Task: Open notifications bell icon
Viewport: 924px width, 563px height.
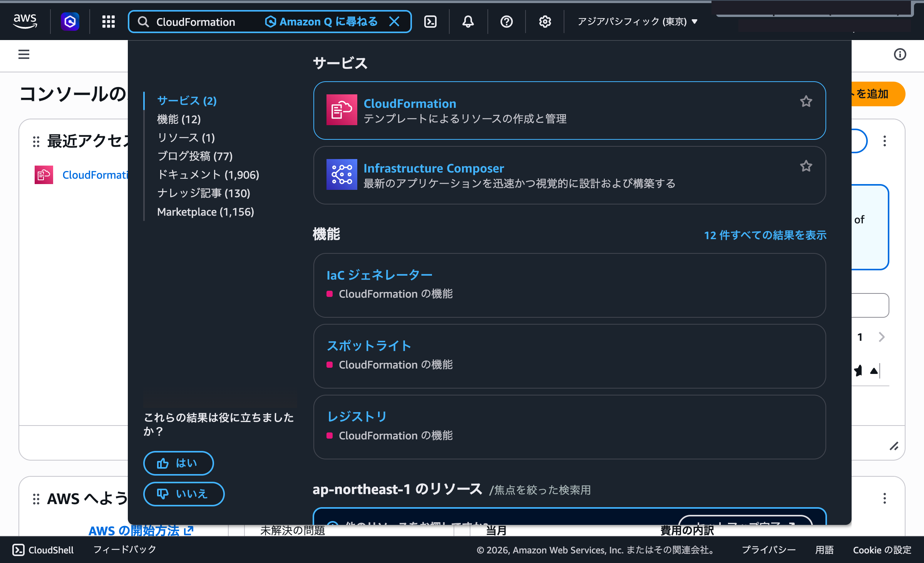Action: tap(468, 22)
